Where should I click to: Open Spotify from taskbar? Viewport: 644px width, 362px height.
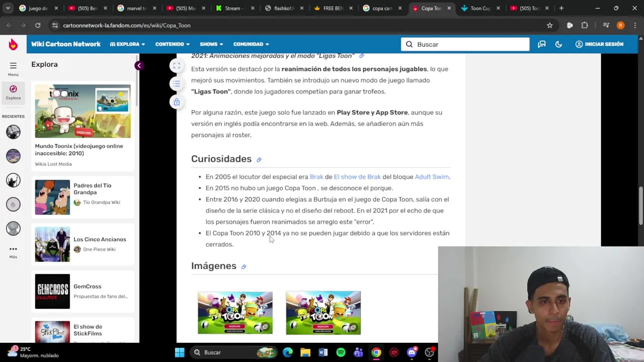[341, 352]
